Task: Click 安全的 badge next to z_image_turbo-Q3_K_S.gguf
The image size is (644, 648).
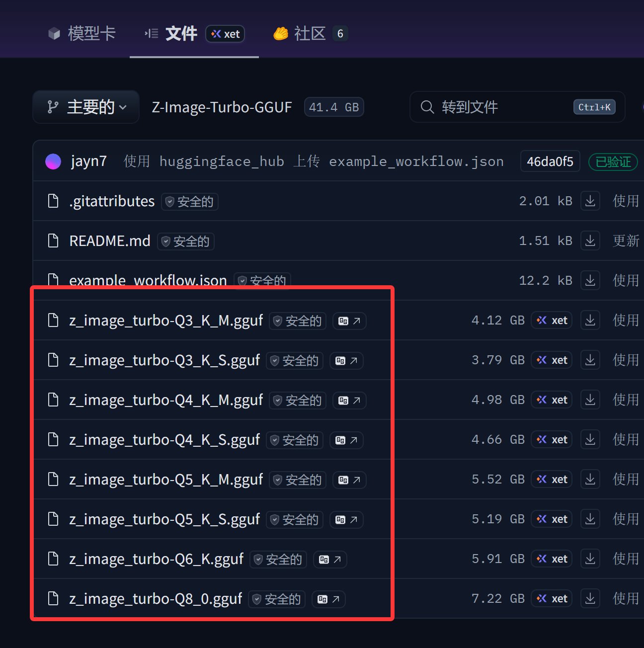Action: 295,361
